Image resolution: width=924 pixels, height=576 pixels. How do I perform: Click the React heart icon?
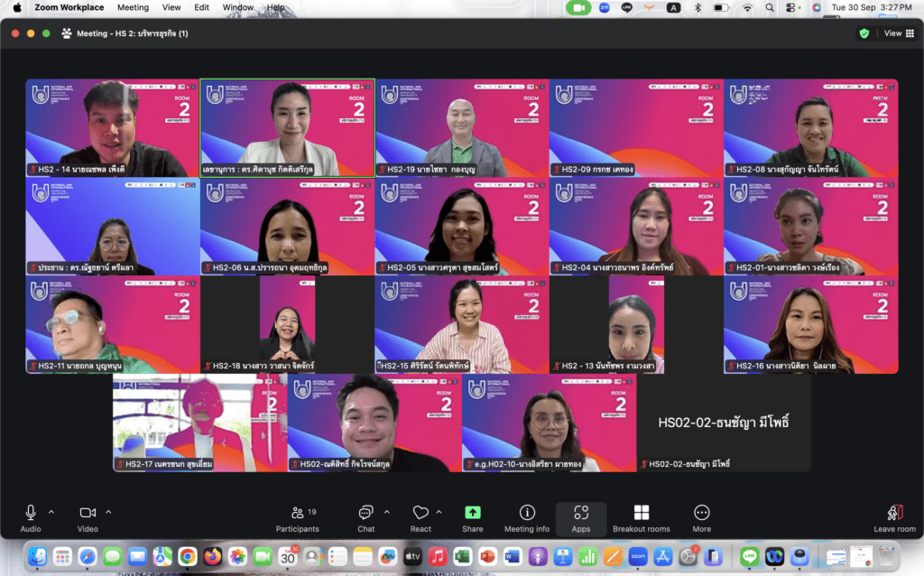420,516
